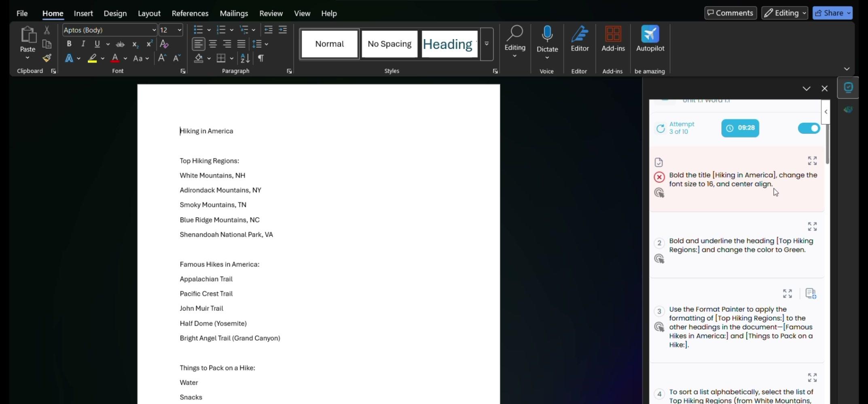Expand the Styles gallery
868x404 pixels.
tap(487, 44)
